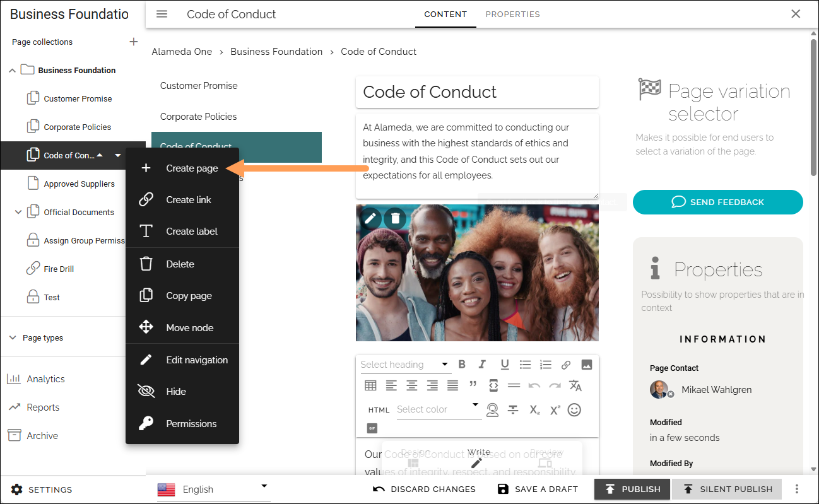The image size is (819, 504).
Task: Apply superscript formatting
Action: (x=555, y=410)
